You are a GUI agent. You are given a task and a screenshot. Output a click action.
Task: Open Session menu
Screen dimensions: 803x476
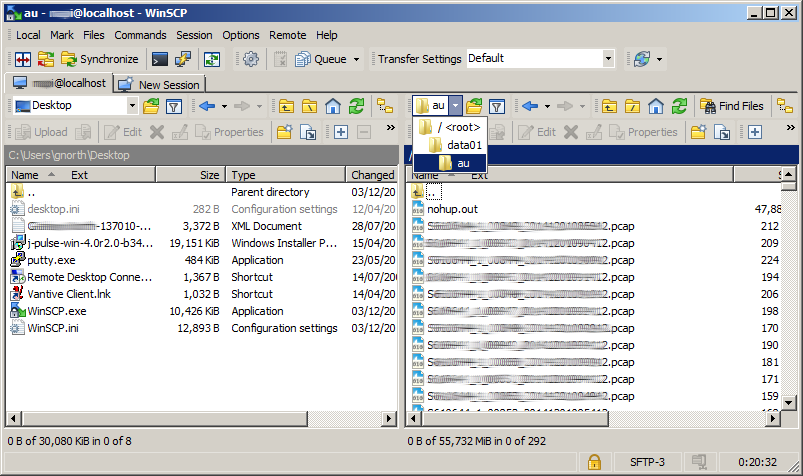point(194,35)
